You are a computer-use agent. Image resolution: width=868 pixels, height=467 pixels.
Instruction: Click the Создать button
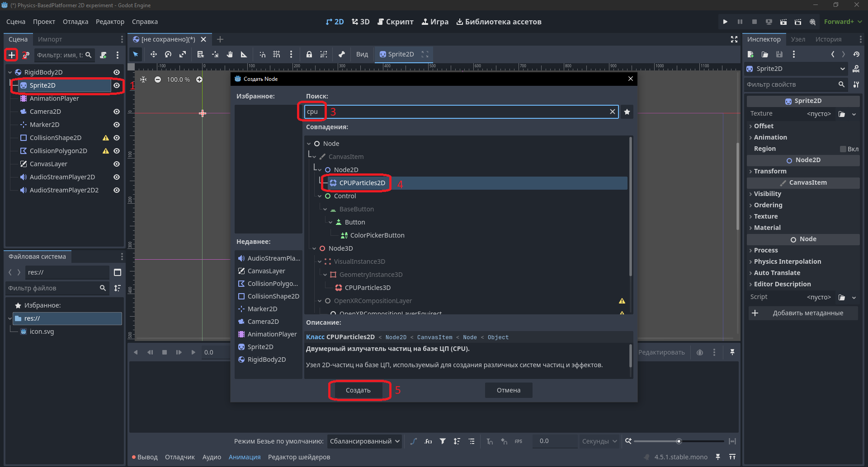[x=358, y=390]
